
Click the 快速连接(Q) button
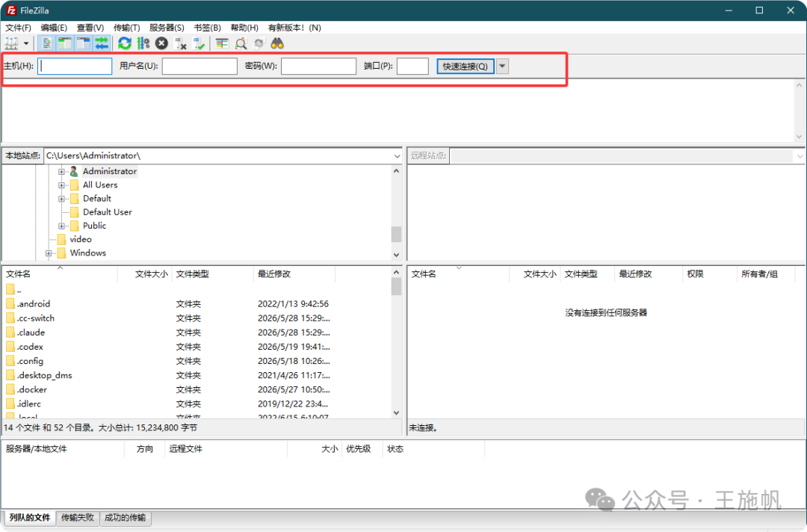coord(466,66)
